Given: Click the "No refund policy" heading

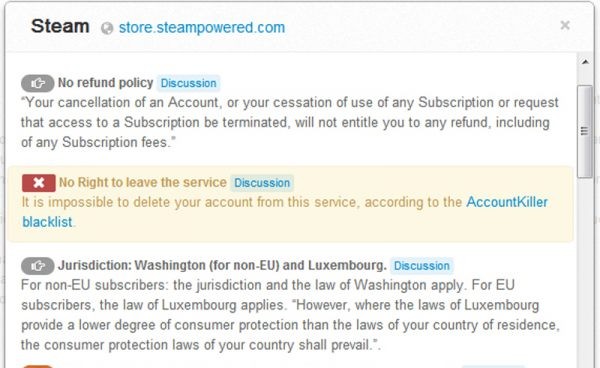Looking at the screenshot, I should pos(105,83).
